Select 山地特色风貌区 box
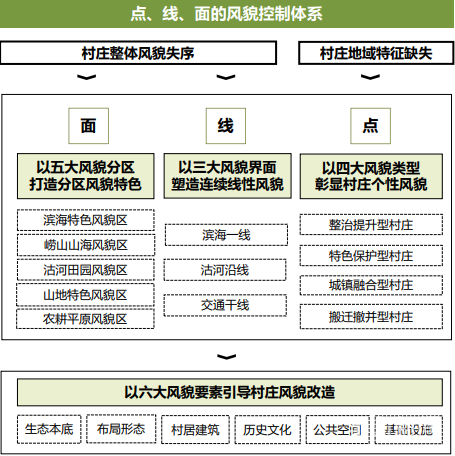Viewport: 455px width, 456px height. coord(86,295)
